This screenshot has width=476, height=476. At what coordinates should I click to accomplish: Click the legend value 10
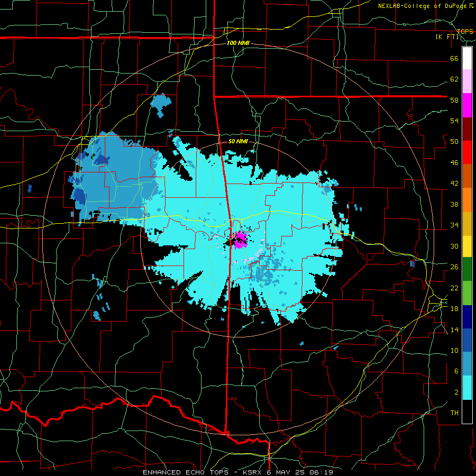(454, 351)
